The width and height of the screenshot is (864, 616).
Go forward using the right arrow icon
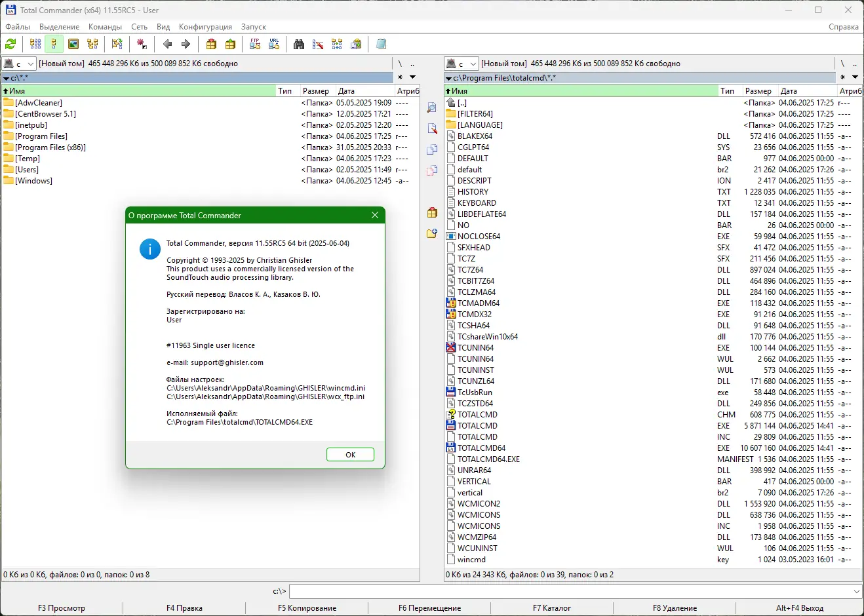(x=186, y=44)
